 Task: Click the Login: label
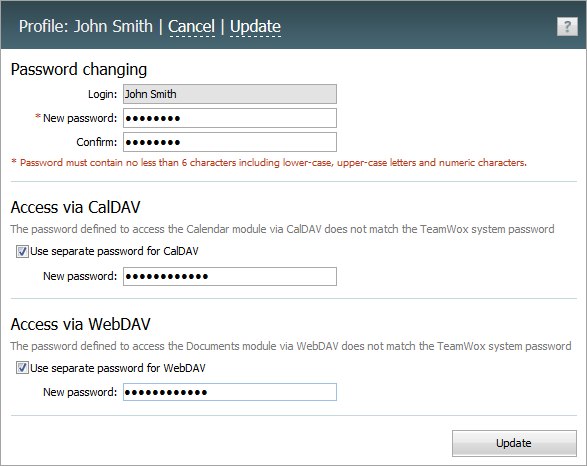103,94
